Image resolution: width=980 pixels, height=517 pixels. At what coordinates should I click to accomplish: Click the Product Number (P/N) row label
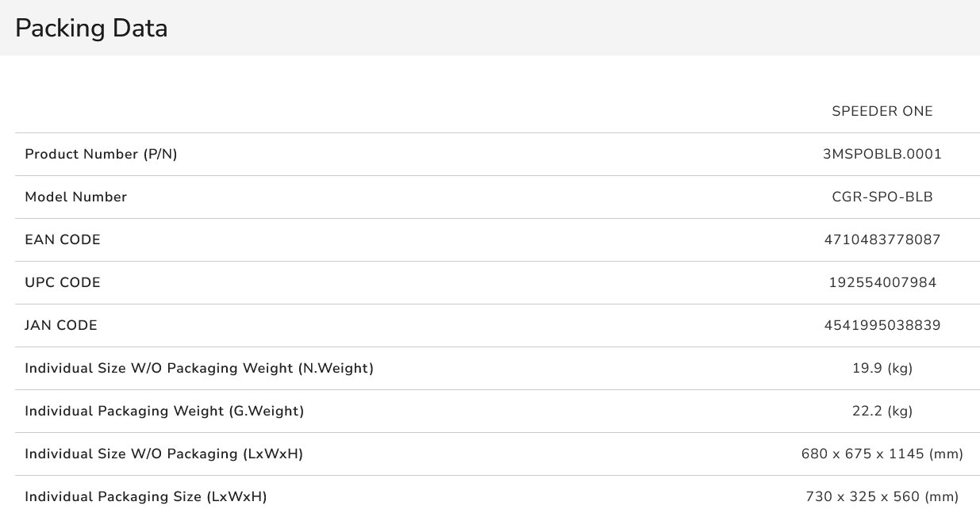(101, 155)
